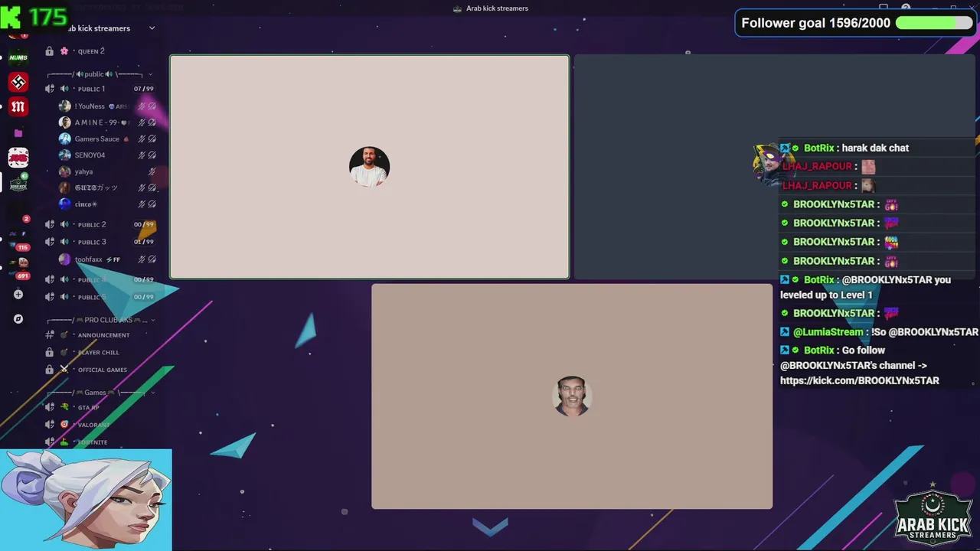Click the white-haired character avatar overlay

coord(86,500)
